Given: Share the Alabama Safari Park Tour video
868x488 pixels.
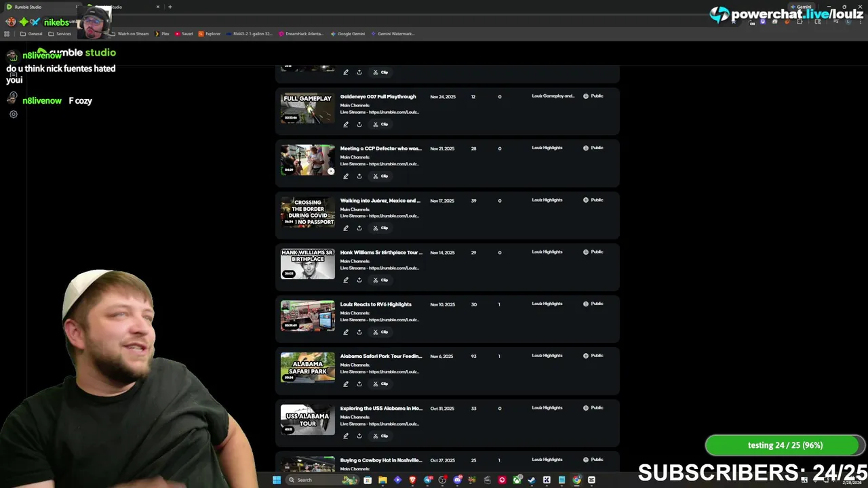Looking at the screenshot, I should pyautogui.click(x=359, y=384).
